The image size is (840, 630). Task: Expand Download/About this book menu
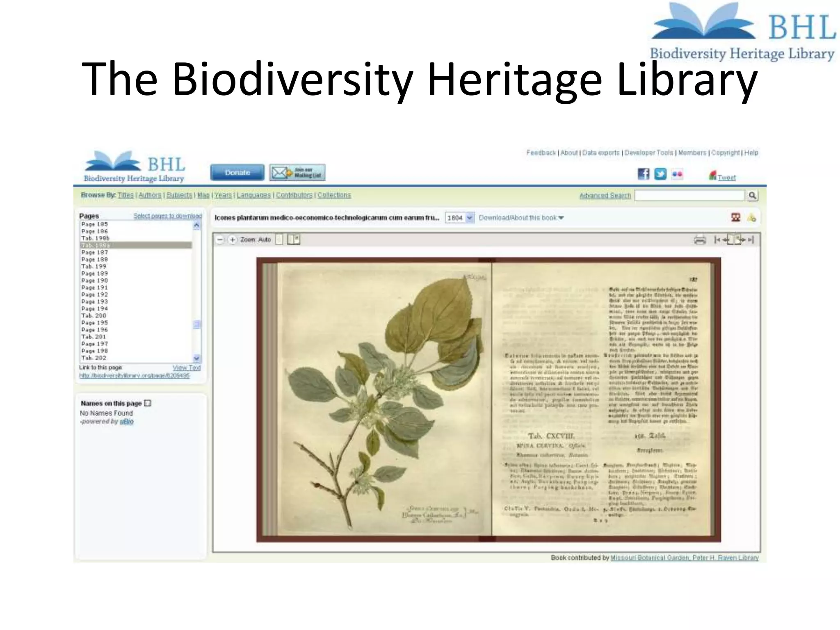pos(521,218)
